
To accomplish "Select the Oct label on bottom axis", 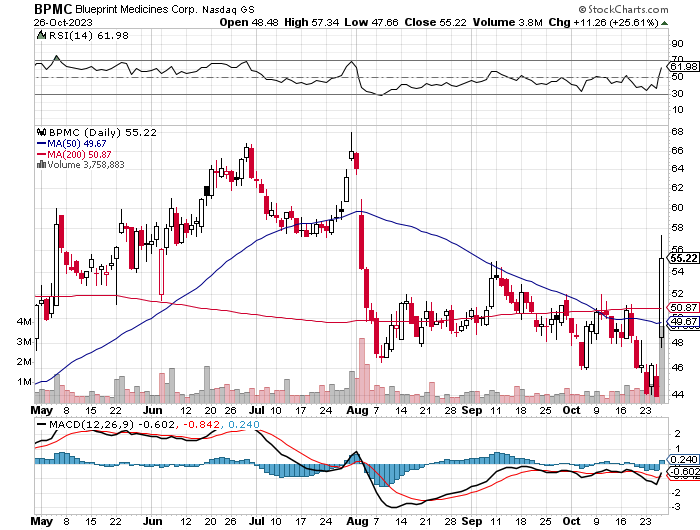I will (x=570, y=410).
